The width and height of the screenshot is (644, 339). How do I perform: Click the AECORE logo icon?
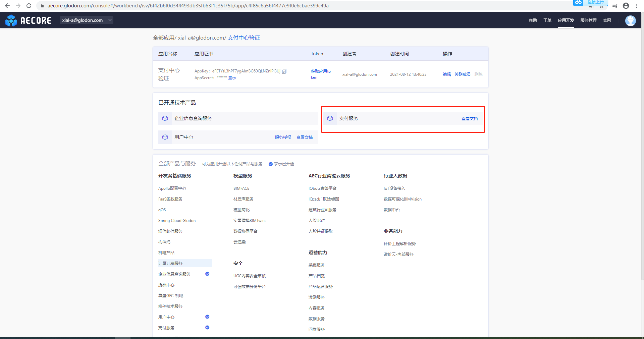pyautogui.click(x=11, y=20)
